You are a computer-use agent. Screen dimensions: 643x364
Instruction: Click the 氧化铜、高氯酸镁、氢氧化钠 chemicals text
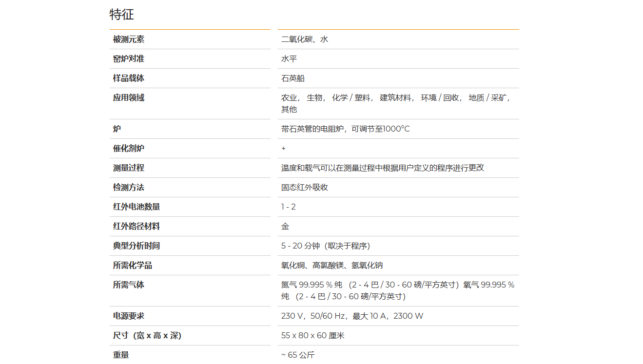331,266
